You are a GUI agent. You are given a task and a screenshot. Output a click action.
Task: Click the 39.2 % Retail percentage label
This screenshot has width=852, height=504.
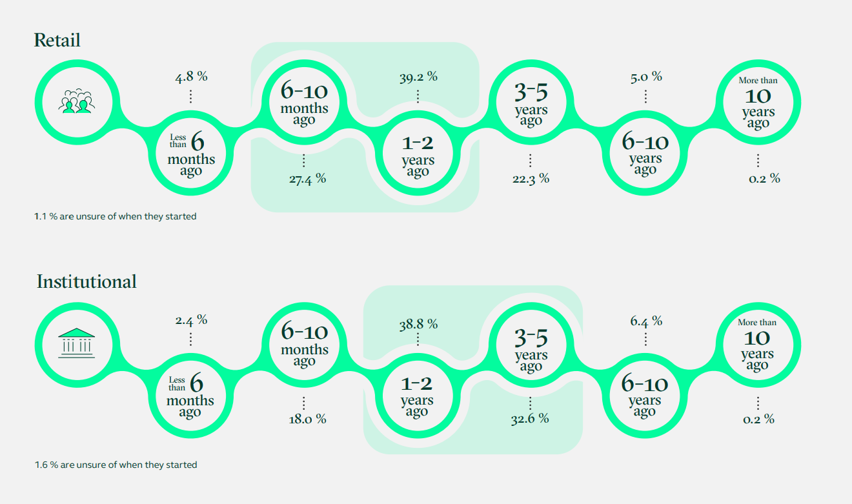point(418,77)
